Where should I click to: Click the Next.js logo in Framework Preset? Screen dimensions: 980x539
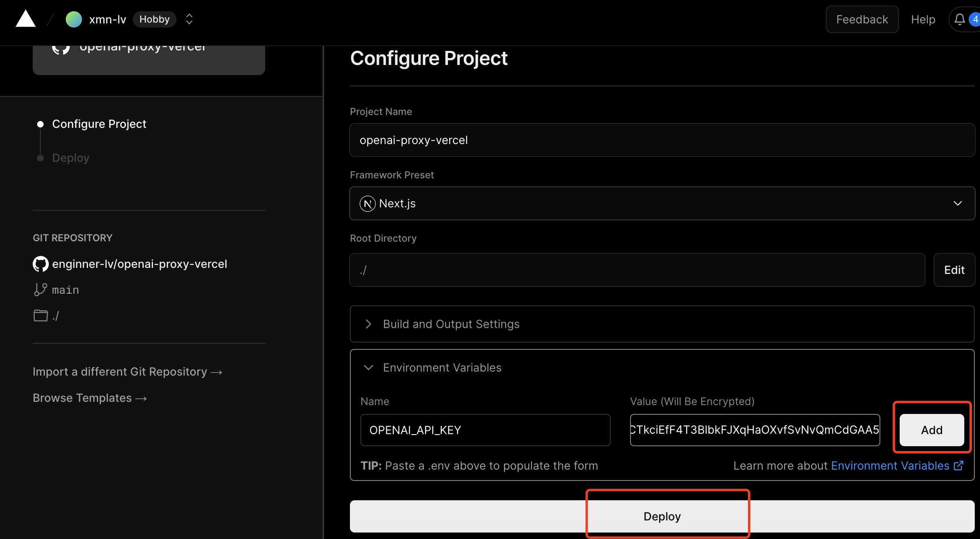pyautogui.click(x=367, y=203)
